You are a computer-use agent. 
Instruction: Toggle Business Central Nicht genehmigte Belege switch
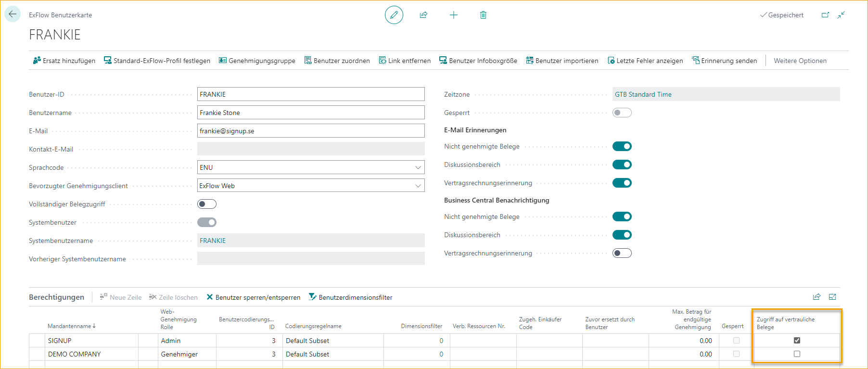(x=622, y=216)
